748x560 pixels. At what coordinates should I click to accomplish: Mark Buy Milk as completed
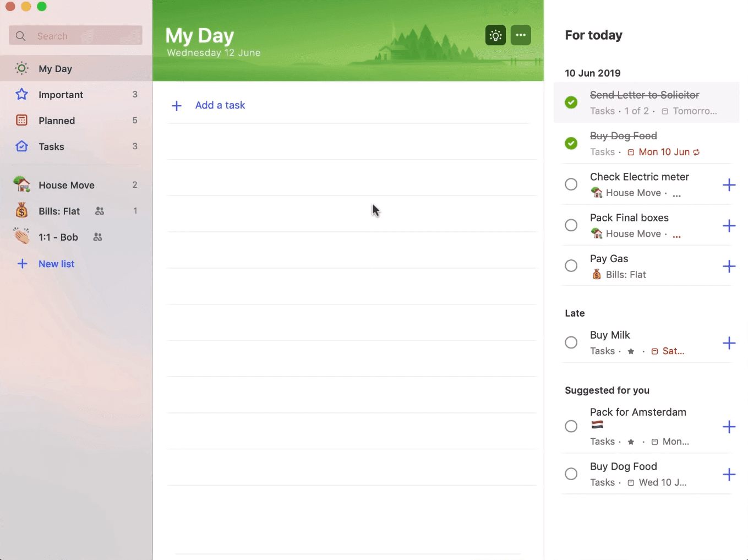pos(571,342)
